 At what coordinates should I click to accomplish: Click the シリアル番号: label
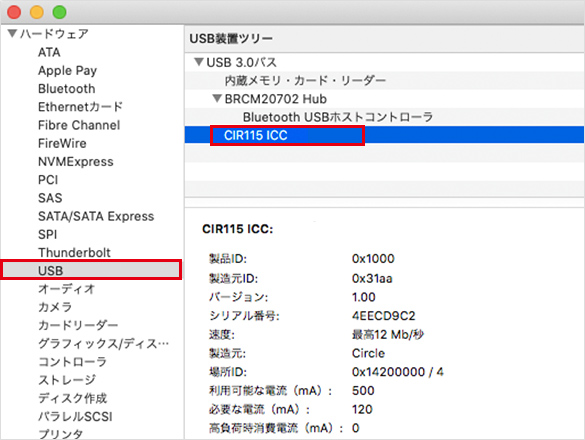[244, 316]
